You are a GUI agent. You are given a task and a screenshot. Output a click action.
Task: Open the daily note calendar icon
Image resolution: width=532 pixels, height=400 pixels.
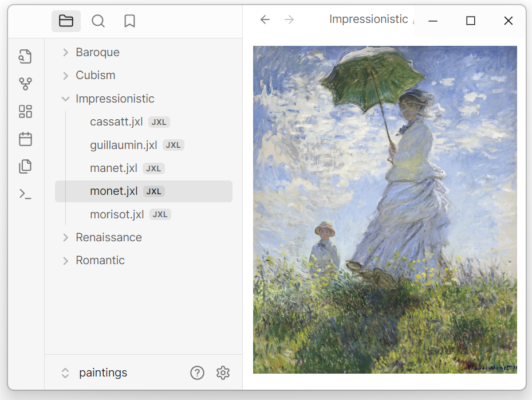[25, 139]
